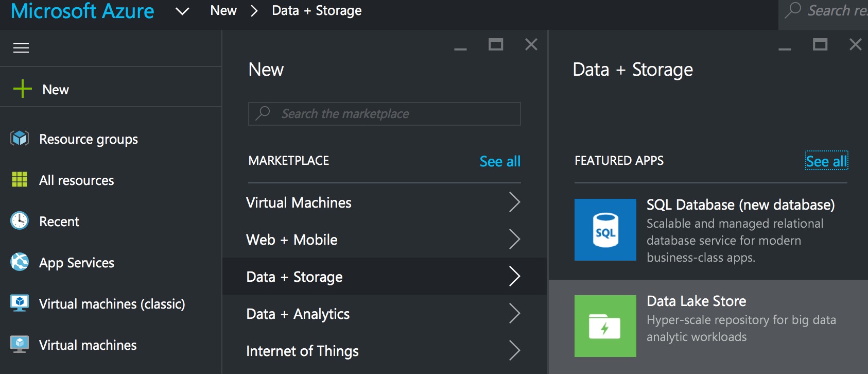Screen dimensions: 868x374
Task: Click the search magnifier icon in header
Action: [x=793, y=10]
